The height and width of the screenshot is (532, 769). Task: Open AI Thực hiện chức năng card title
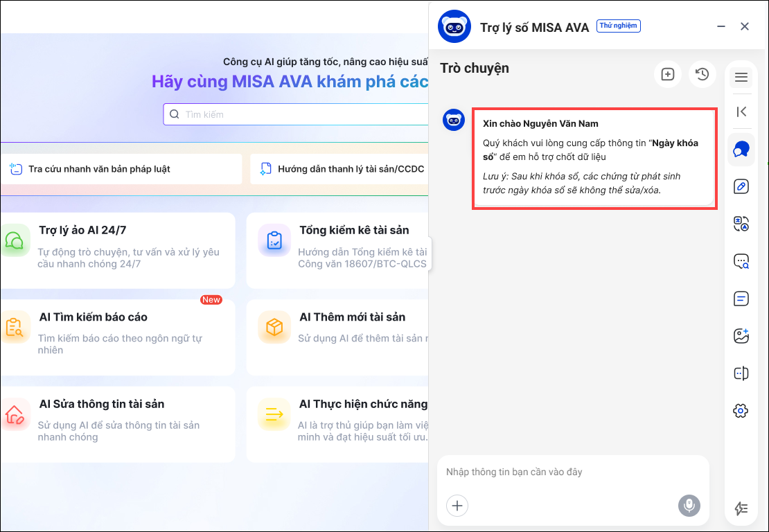(364, 404)
